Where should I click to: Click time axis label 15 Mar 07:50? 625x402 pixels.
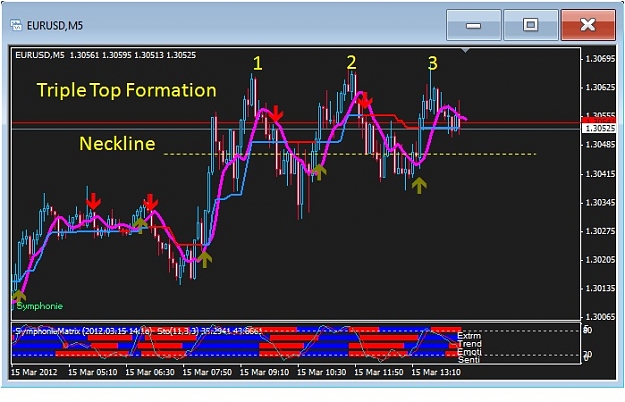207,372
